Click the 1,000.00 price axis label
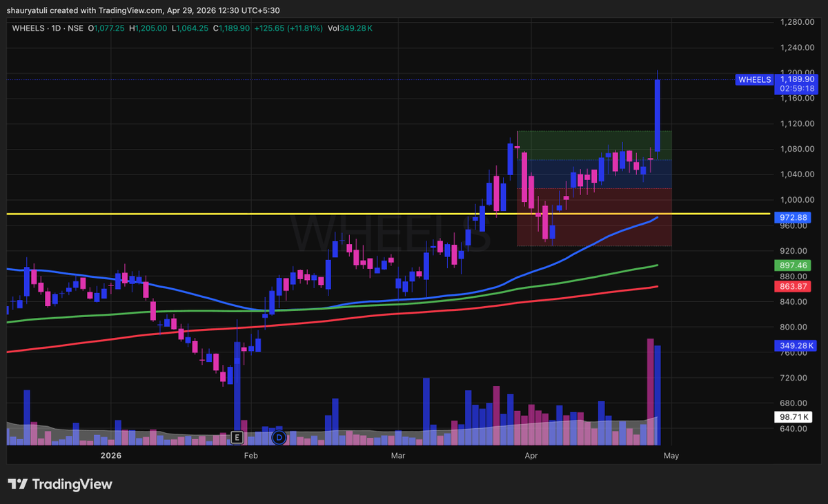Viewport: 828px width, 504px height. (x=798, y=200)
